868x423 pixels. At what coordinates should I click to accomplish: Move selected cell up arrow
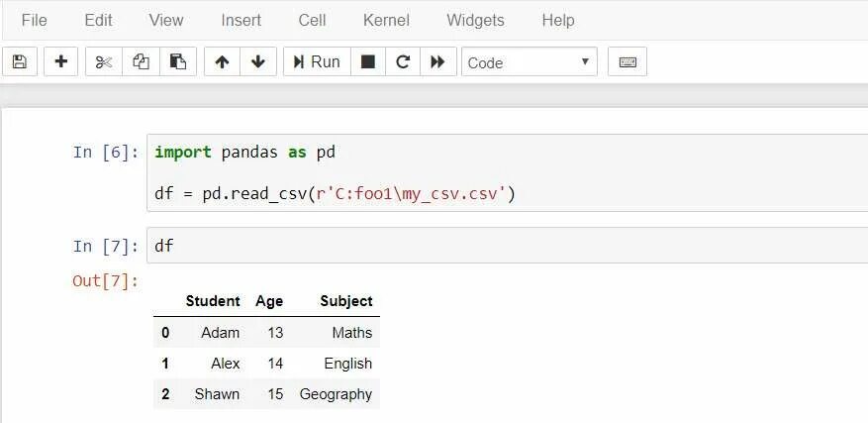(x=222, y=61)
